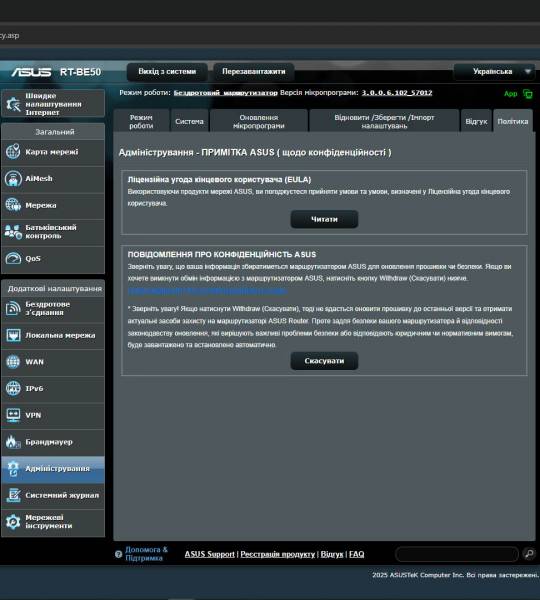Open FAQ footer link
The width and height of the screenshot is (540, 600).
click(356, 554)
